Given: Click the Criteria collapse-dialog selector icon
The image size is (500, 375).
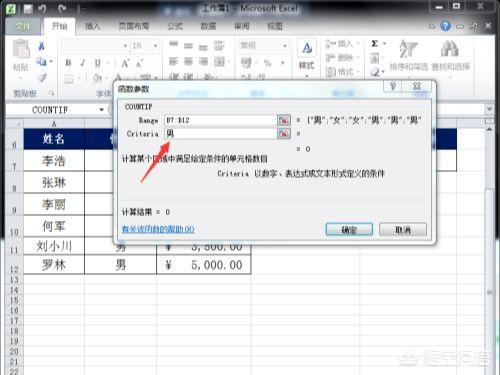Looking at the screenshot, I should point(284,134).
